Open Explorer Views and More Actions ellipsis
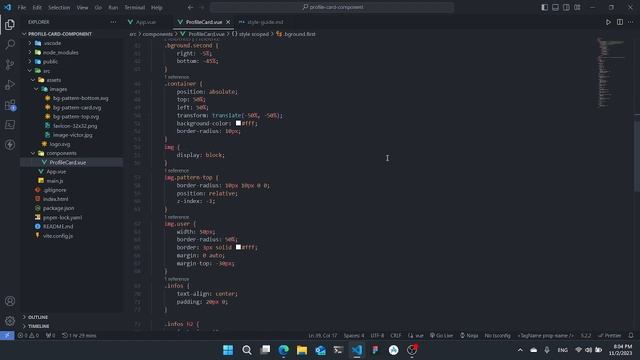Viewport: 640px width, 360px height. pyautogui.click(x=113, y=22)
